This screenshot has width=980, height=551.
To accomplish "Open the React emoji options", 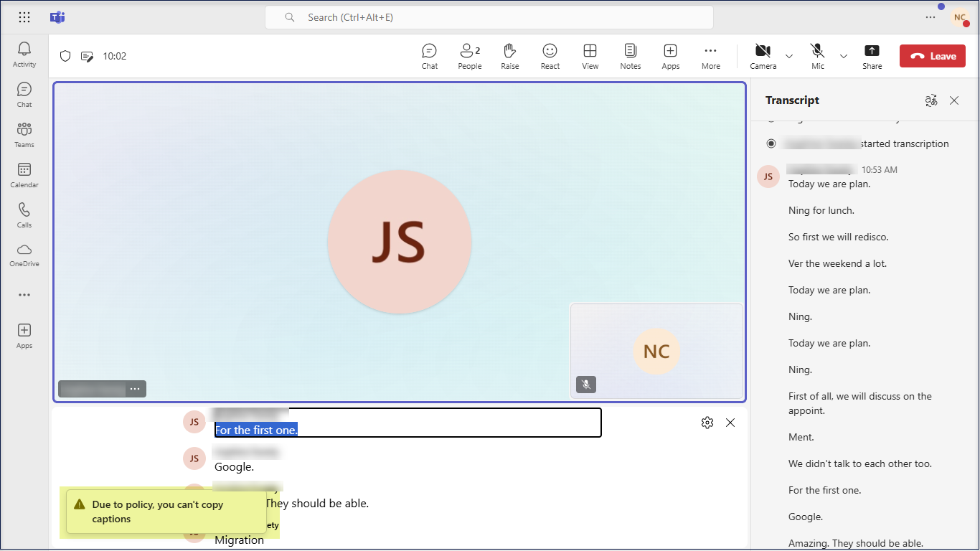I will pyautogui.click(x=550, y=56).
